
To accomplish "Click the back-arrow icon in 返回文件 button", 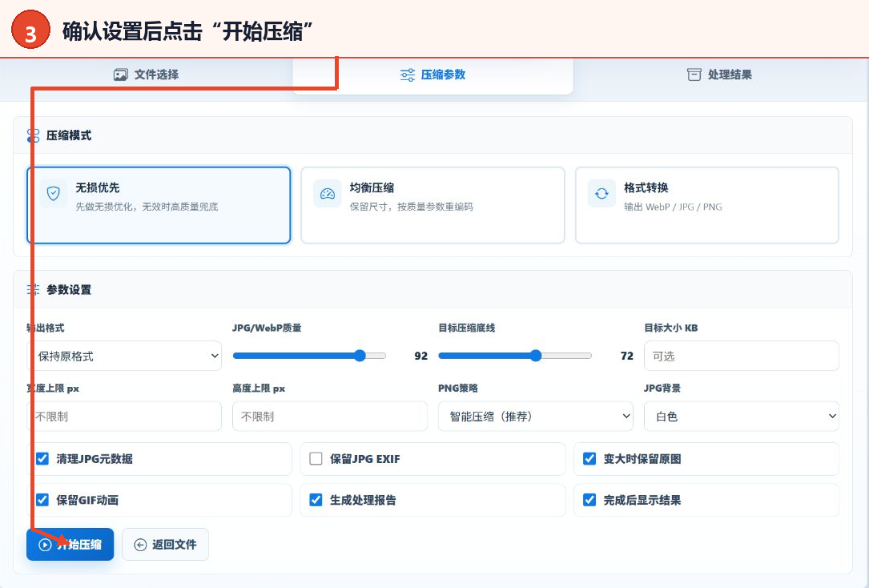I will click(140, 545).
